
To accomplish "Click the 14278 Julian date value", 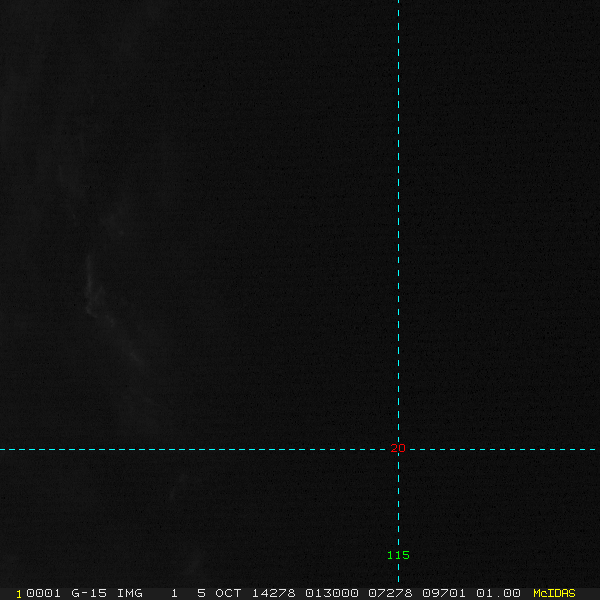I will coord(274,593).
